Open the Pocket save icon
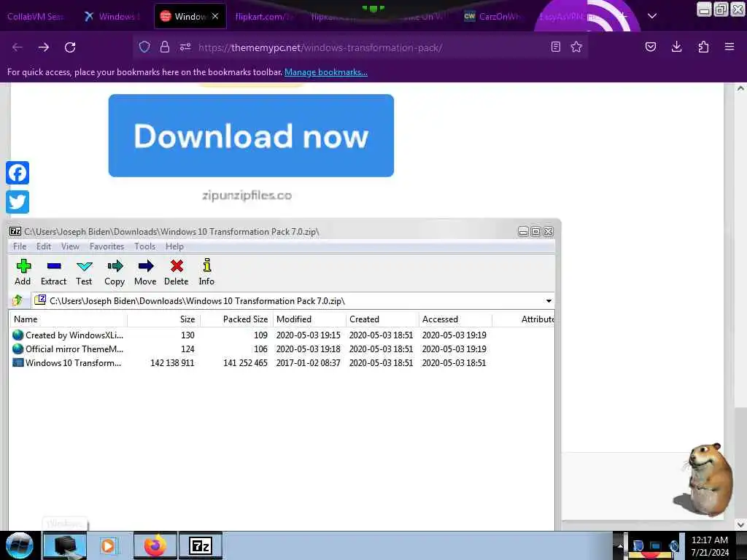The width and height of the screenshot is (747, 560). 650,47
